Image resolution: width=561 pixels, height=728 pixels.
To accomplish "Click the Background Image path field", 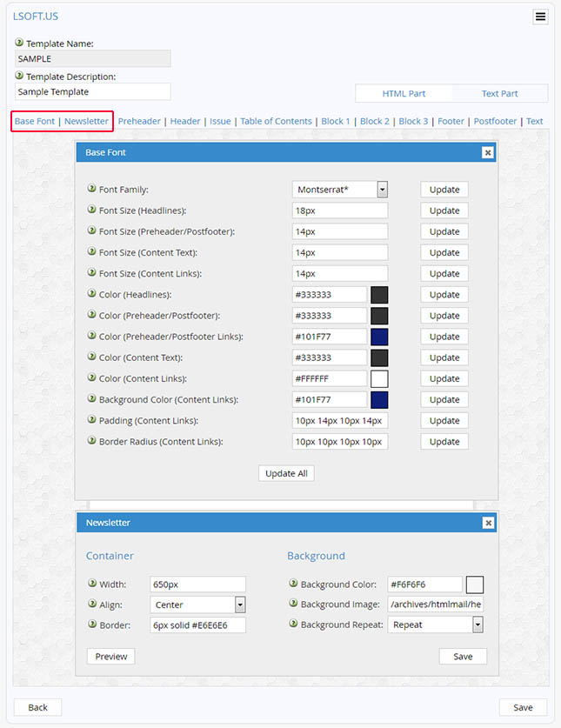I will click(436, 604).
